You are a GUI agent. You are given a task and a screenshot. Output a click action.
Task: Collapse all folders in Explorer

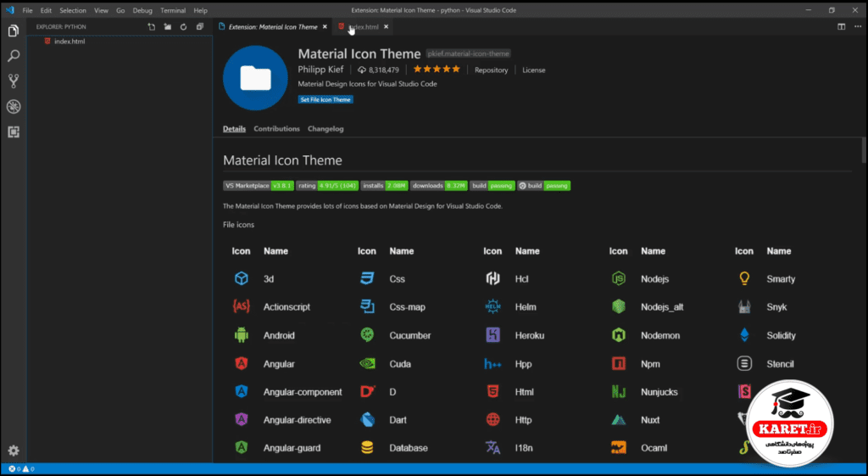click(x=200, y=26)
